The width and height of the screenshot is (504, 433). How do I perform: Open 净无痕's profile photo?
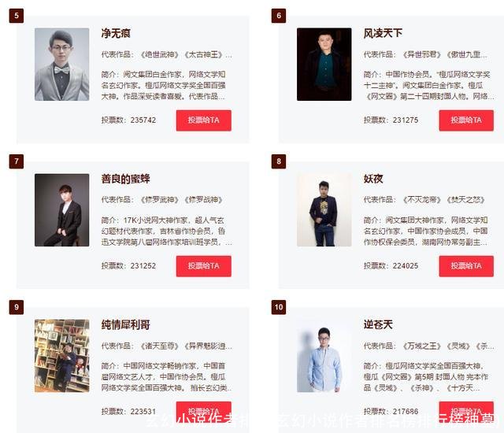[x=61, y=65]
